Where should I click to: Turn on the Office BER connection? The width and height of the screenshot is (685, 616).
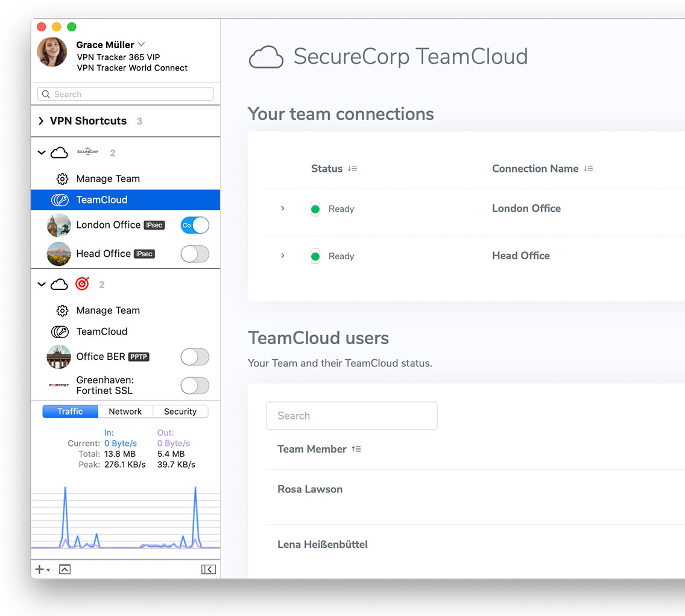pos(195,357)
